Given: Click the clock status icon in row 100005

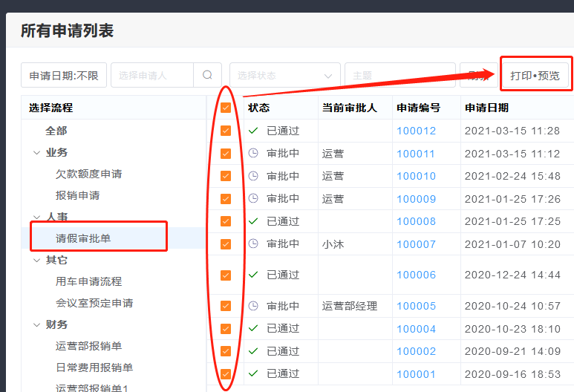Looking at the screenshot, I should [253, 306].
